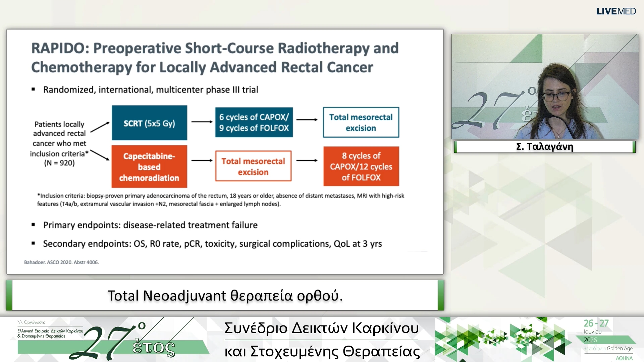The height and width of the screenshot is (362, 644).
Task: Select the 8 cycles of CAPOX box
Action: 361,166
